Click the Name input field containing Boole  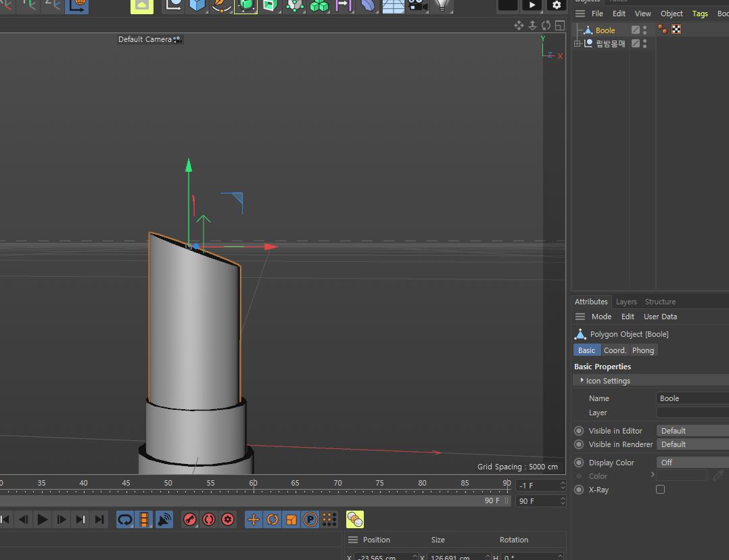point(692,398)
